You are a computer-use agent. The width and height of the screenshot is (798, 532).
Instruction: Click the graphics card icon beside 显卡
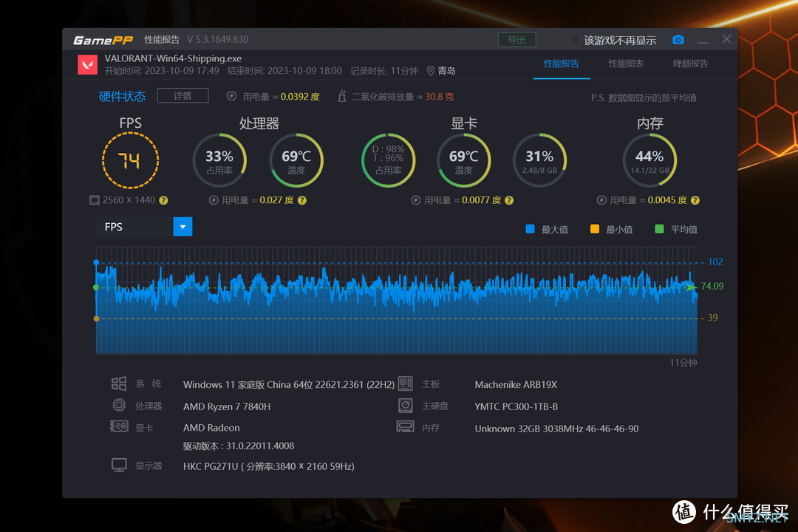(x=119, y=426)
